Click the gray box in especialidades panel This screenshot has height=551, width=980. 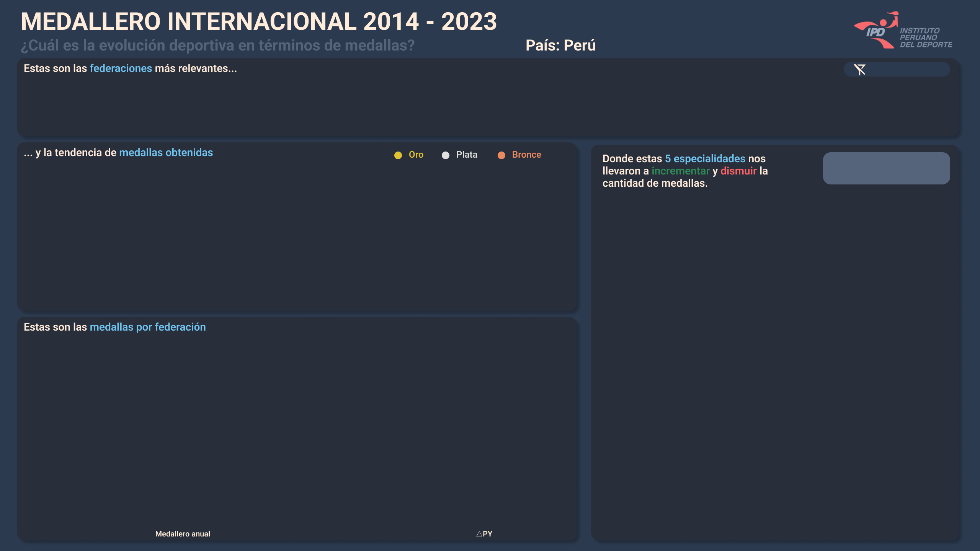coord(886,168)
